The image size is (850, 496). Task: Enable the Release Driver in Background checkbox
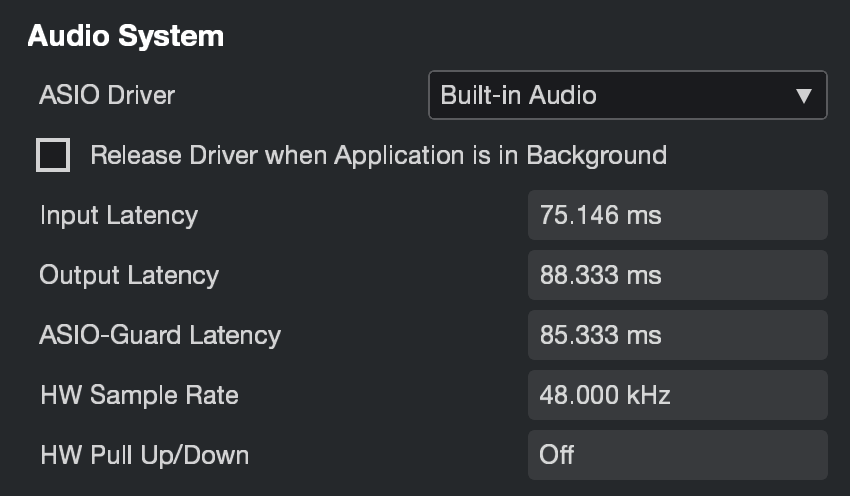click(x=53, y=155)
